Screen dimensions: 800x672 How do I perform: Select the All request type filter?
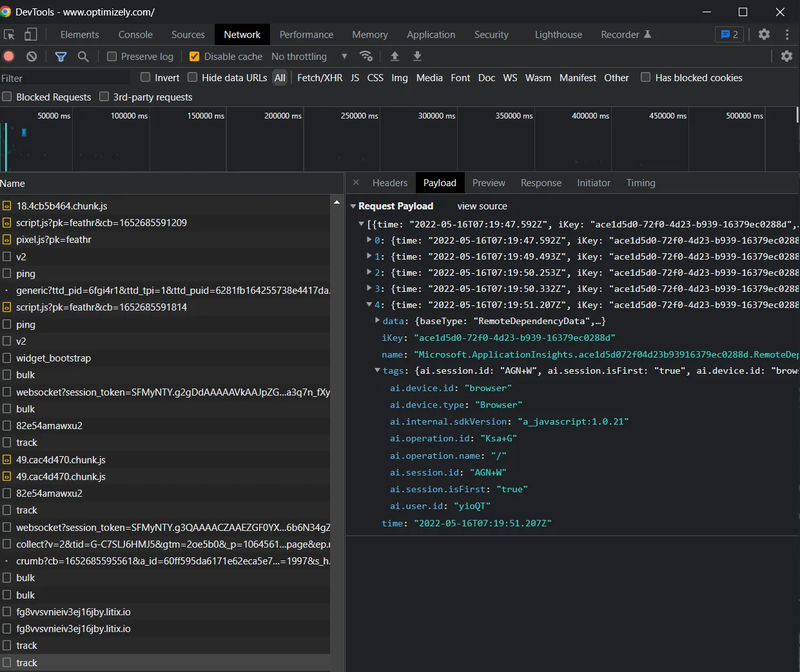pos(280,77)
